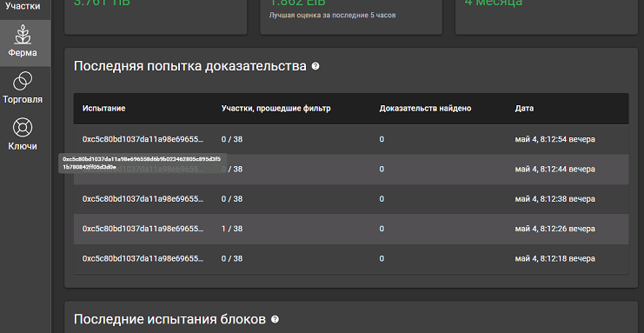Click proofs found 0 in the 8:12:54 row
The width and height of the screenshot is (644, 333).
tap(382, 139)
